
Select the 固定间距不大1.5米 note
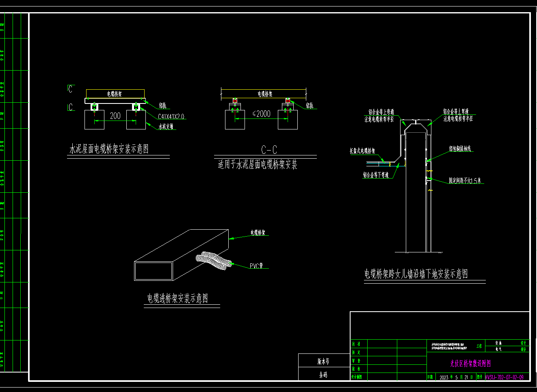(465, 181)
